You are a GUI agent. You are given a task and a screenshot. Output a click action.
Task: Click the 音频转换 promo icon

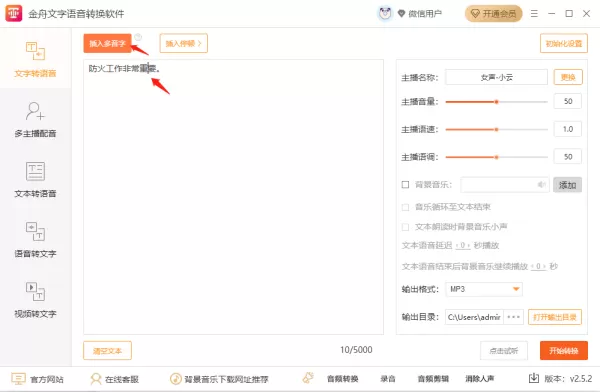pyautogui.click(x=308, y=378)
